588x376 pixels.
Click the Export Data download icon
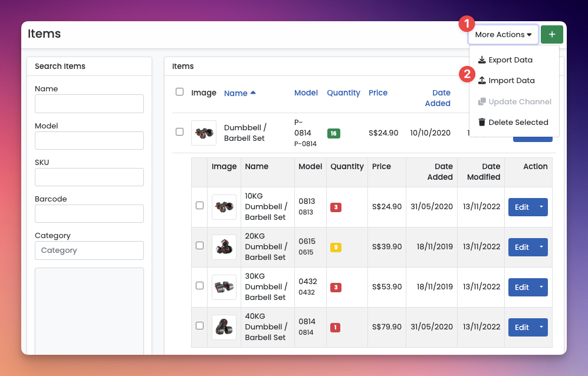pyautogui.click(x=482, y=60)
